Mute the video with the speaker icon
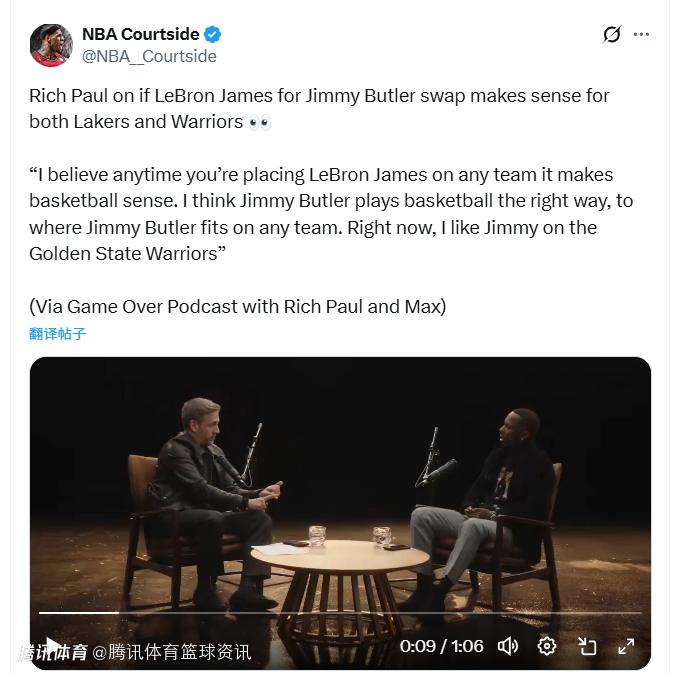Viewport: 693px width, 677px height. tap(508, 646)
